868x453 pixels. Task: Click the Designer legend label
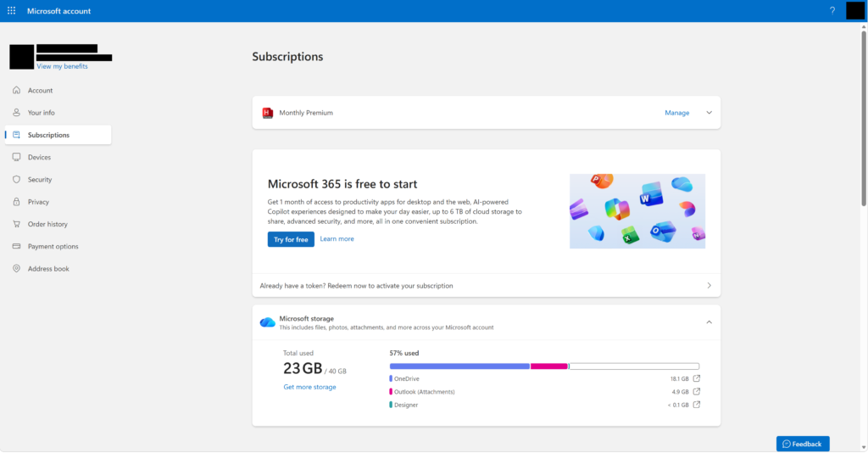[x=406, y=405]
